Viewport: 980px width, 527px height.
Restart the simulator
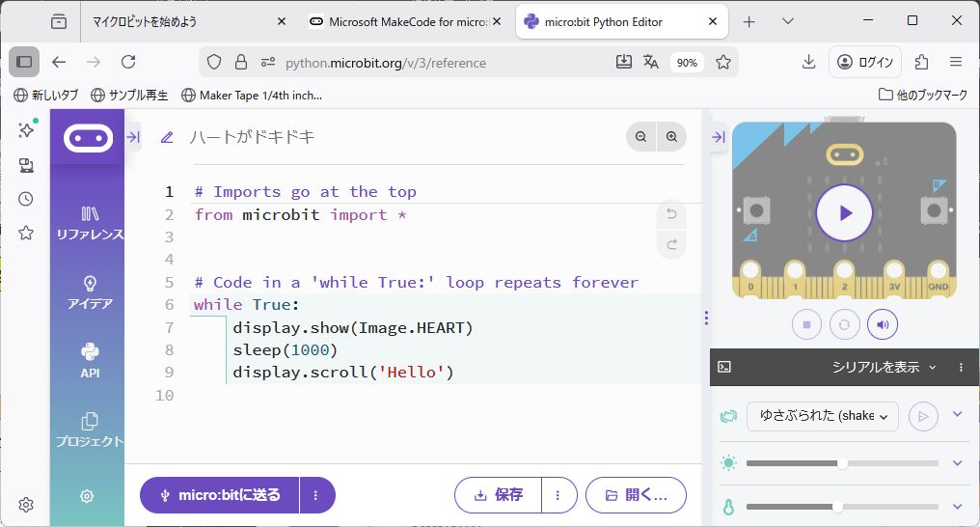(x=844, y=324)
